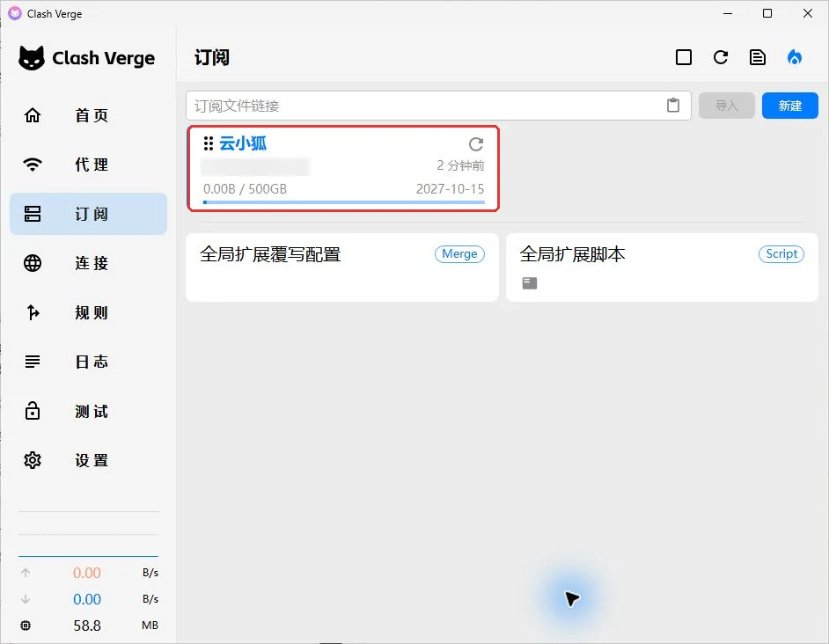Maximize the Clash Verge window
Screen dimensions: 829x644
click(767, 13)
